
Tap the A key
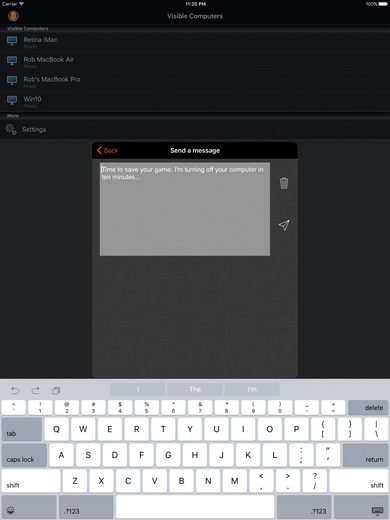click(61, 455)
